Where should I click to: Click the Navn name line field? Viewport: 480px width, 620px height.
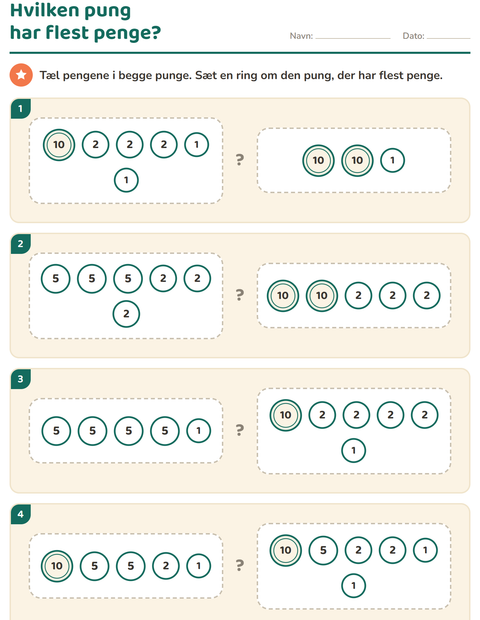pos(353,36)
